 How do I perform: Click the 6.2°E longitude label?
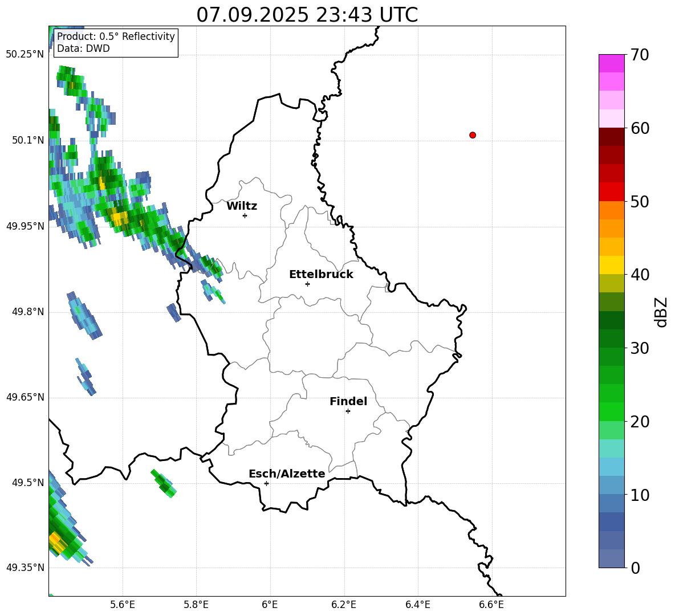click(x=344, y=605)
